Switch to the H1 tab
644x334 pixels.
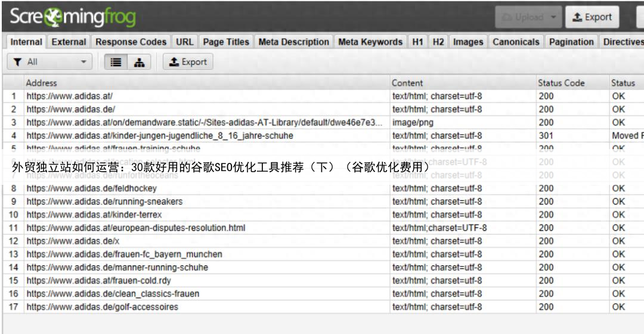417,42
